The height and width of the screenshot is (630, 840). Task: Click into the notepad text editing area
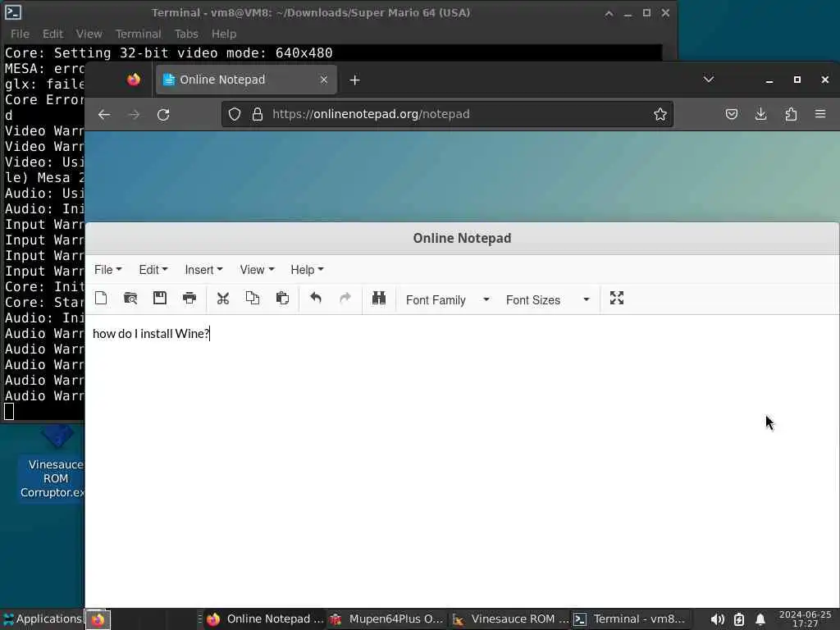point(462,461)
